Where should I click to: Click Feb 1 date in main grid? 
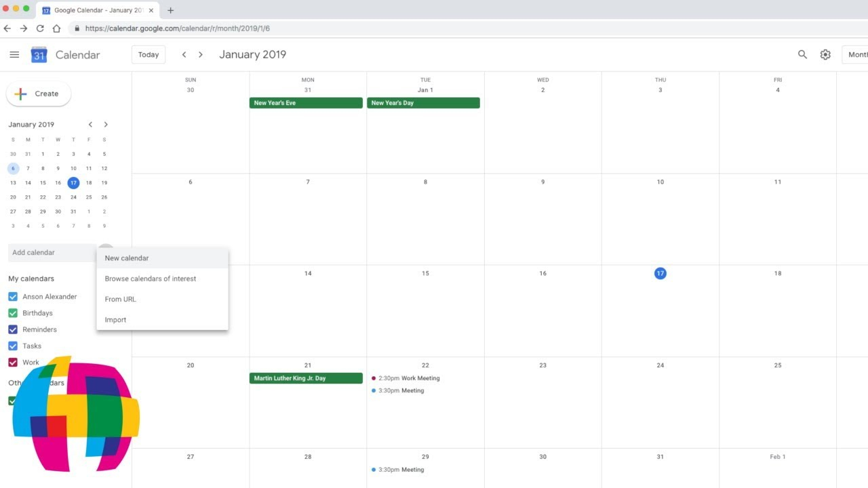(778, 457)
